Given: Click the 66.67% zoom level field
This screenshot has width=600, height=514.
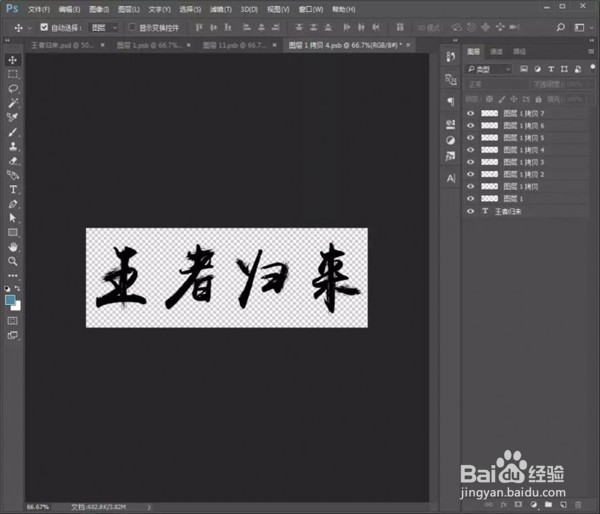Looking at the screenshot, I should tap(38, 507).
